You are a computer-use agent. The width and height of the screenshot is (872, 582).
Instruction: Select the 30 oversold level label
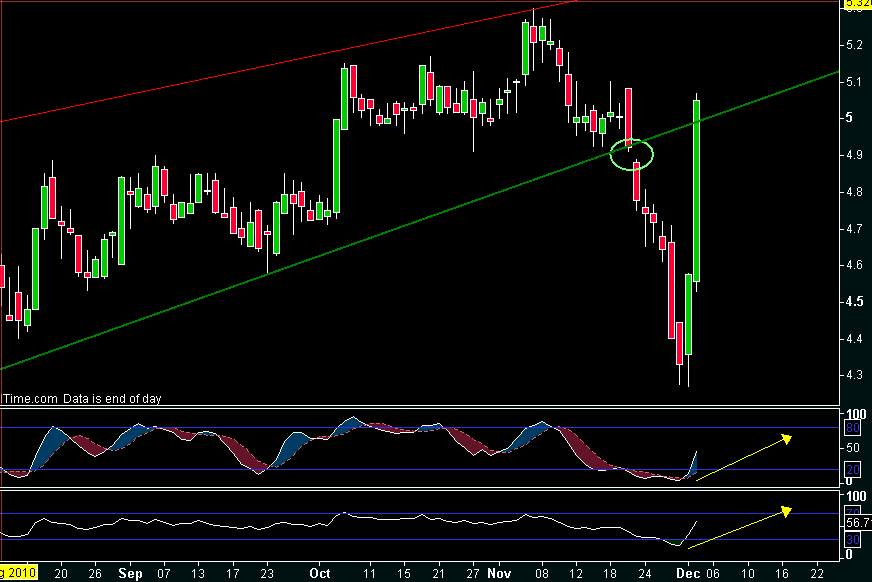[x=853, y=540]
